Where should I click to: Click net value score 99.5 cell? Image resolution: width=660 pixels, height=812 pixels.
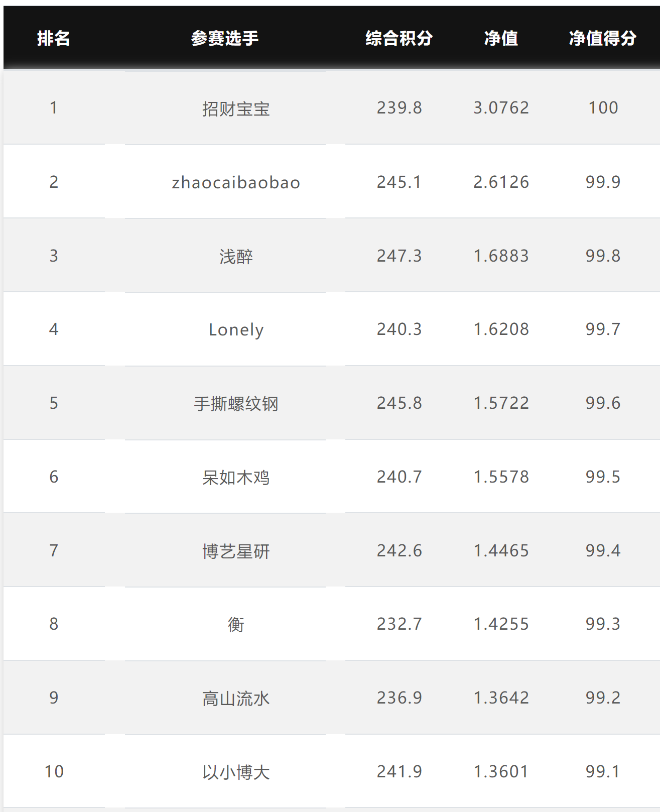pyautogui.click(x=603, y=477)
